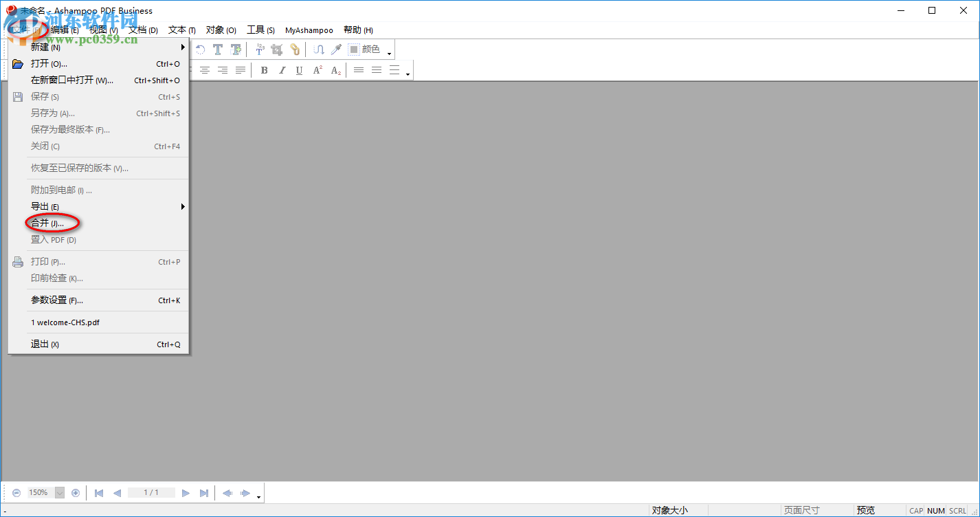The image size is (980, 517).
Task: Click the NUM status bar indicator
Action: tap(936, 511)
